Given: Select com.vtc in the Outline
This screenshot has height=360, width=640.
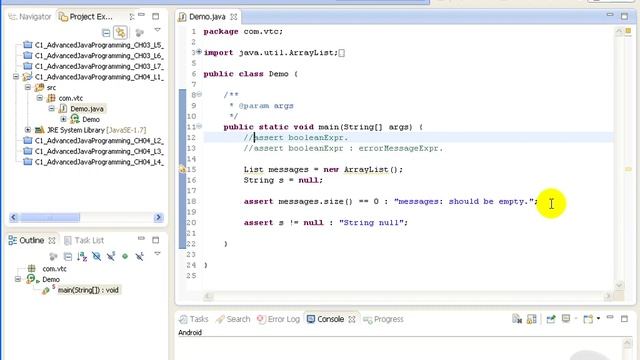Looking at the screenshot, I should (x=54, y=269).
